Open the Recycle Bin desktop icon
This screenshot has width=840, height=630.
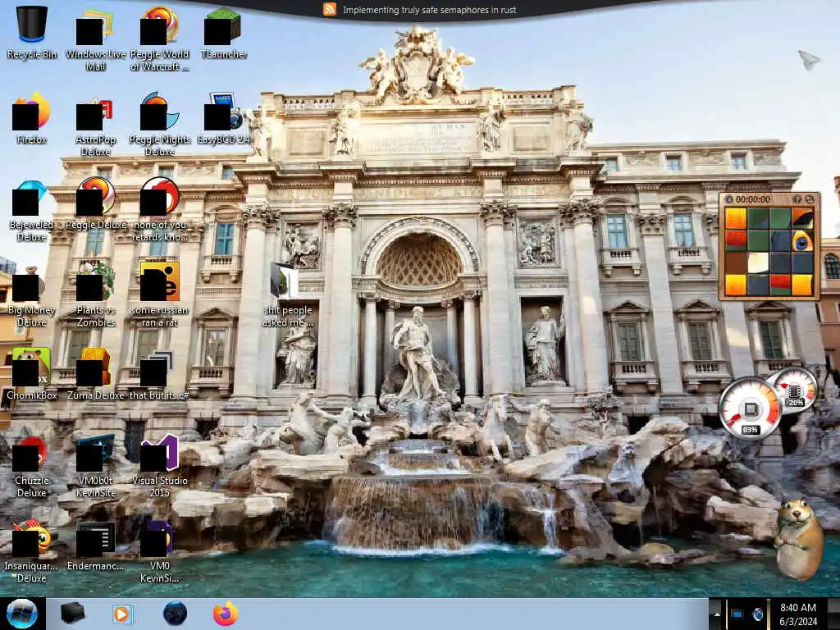[x=32, y=33]
